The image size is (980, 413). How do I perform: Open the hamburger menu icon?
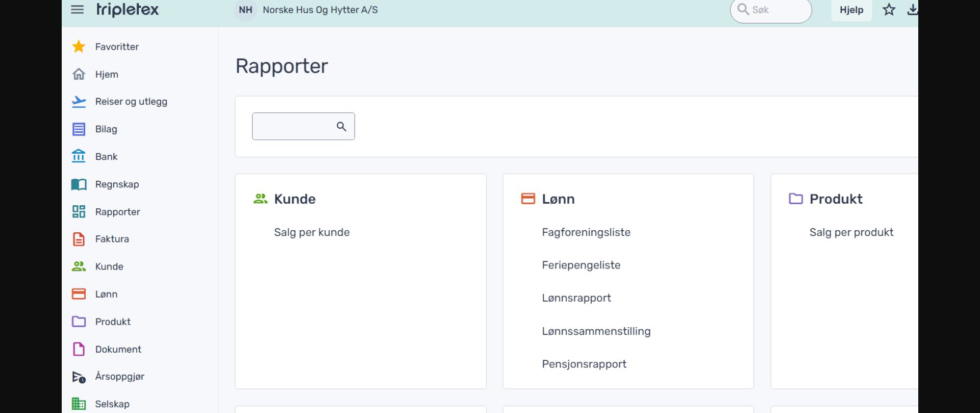point(77,10)
